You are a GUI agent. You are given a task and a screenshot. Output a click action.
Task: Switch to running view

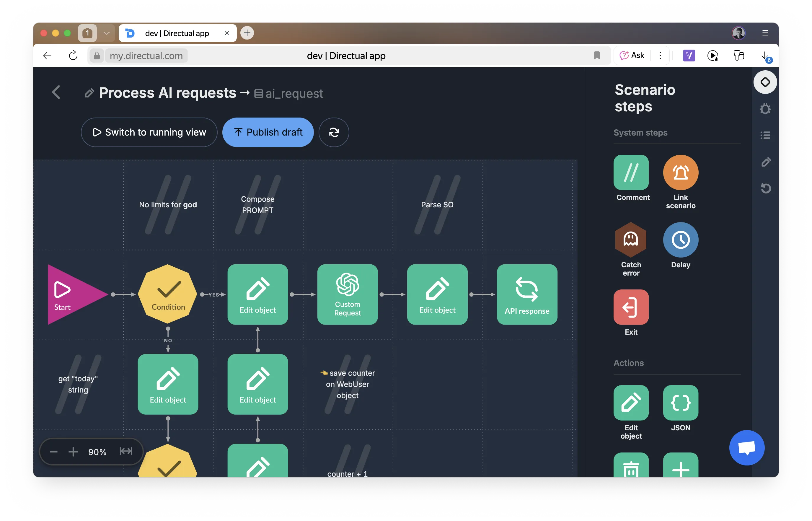[x=149, y=132]
